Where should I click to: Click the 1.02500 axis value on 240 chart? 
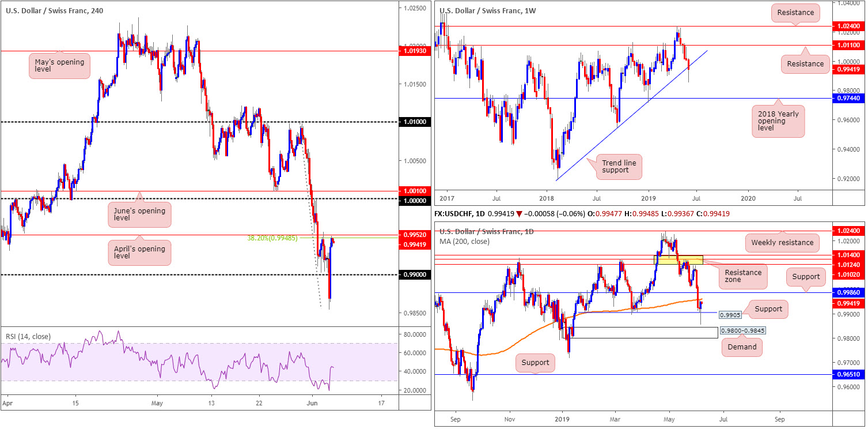415,7
